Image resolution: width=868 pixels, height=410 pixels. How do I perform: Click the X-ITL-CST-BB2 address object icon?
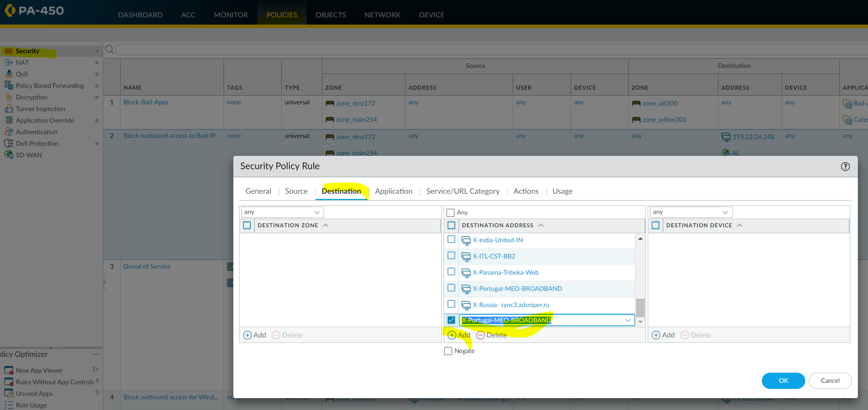(x=466, y=257)
